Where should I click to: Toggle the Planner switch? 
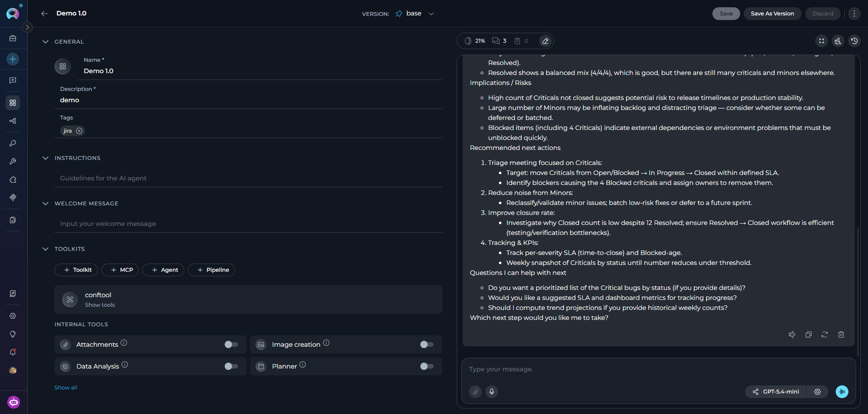point(427,366)
